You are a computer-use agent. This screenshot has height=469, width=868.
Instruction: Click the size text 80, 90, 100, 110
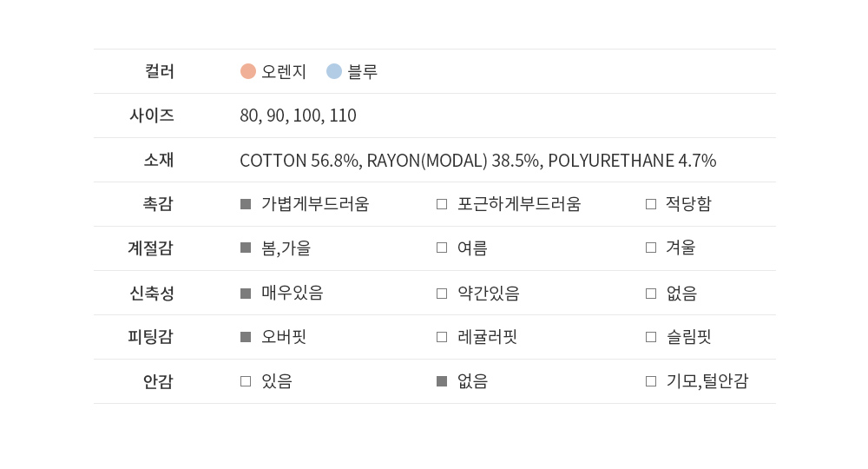tap(298, 116)
